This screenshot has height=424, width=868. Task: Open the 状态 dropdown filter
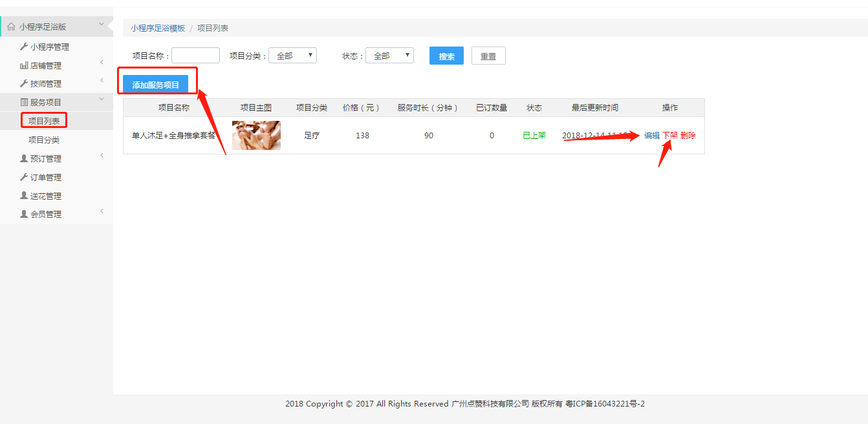389,56
